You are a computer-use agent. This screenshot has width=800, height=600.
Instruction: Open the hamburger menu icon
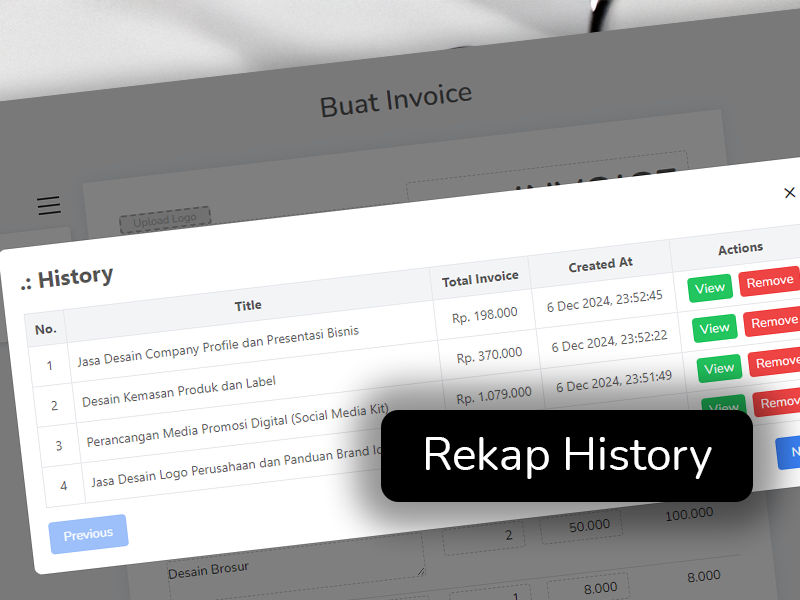coord(49,205)
